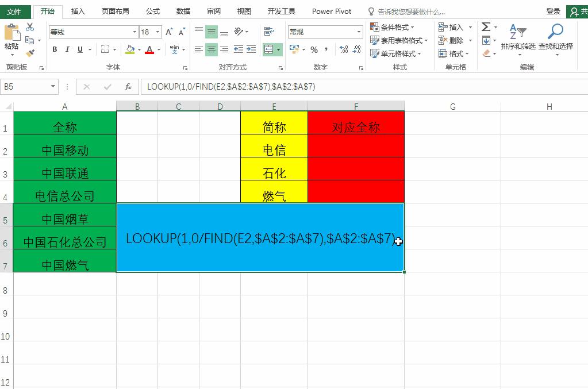
Task: Select yellow cell containing 石化
Action: point(274,168)
